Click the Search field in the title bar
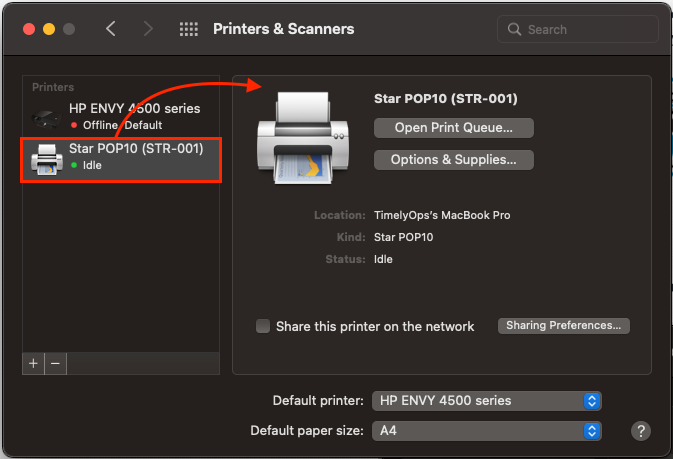 pyautogui.click(x=577, y=29)
